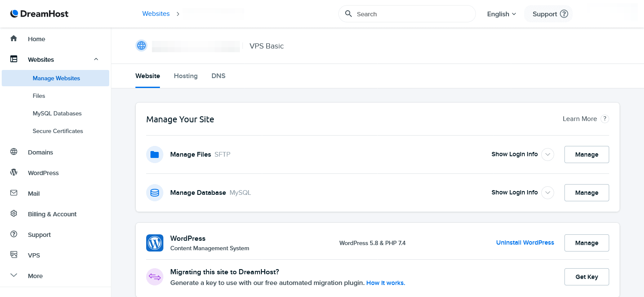Click the Support button in header
This screenshot has height=297, width=644.
click(549, 14)
